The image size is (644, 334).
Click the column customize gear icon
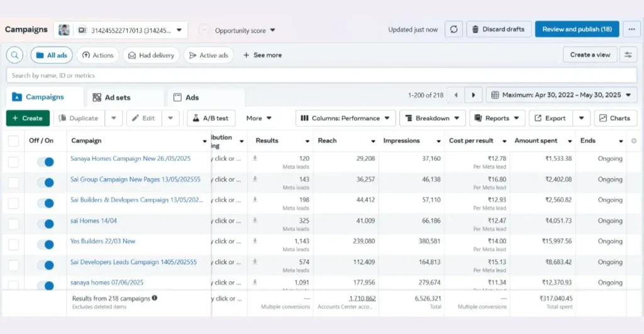(x=633, y=141)
